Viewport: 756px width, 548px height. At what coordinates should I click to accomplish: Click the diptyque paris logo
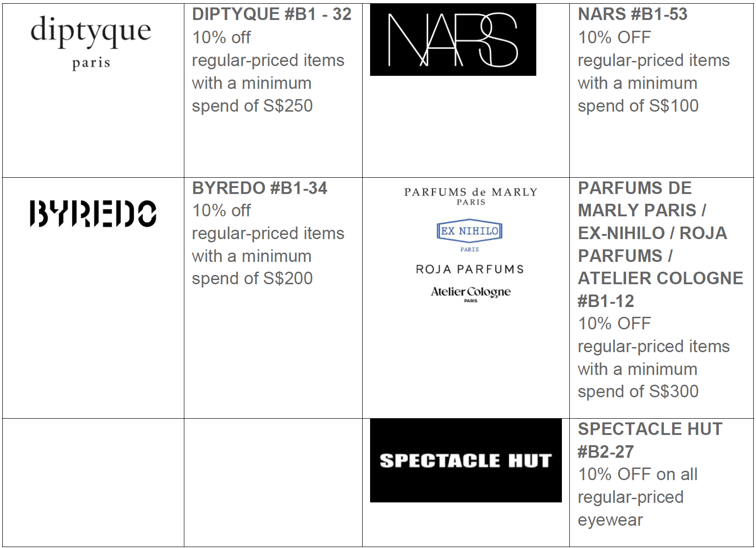[91, 42]
